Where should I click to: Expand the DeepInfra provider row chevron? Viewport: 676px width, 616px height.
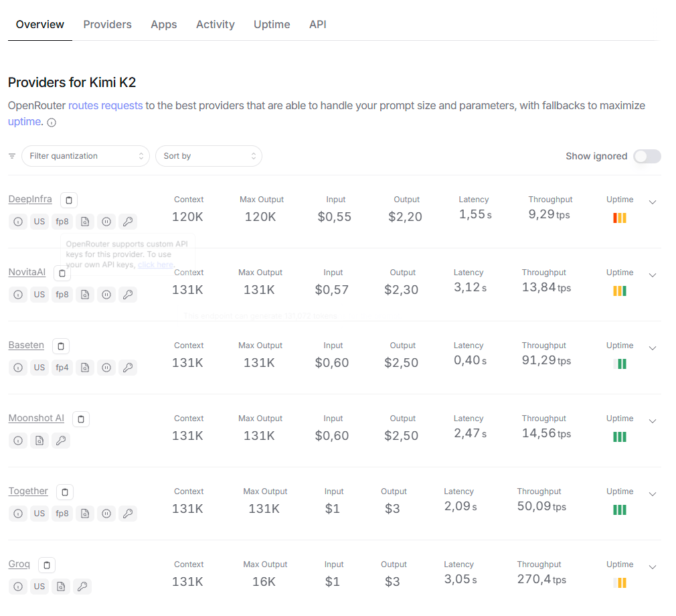(x=653, y=202)
